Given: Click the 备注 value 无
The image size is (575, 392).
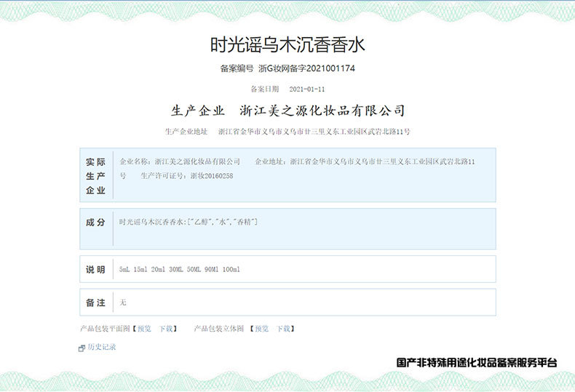Looking at the screenshot, I should pyautogui.click(x=123, y=303).
